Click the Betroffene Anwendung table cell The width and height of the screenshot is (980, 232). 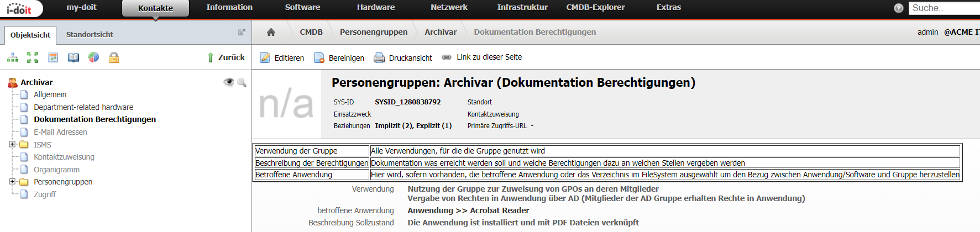[312, 175]
